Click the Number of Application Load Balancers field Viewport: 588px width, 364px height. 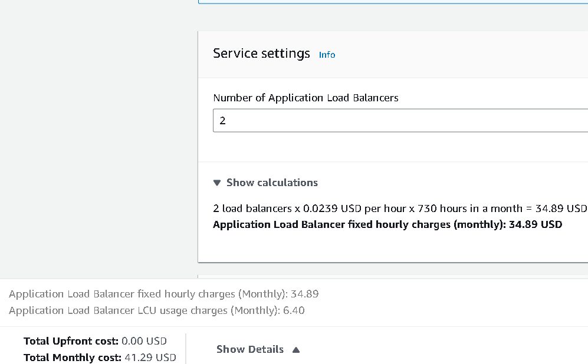pyautogui.click(x=400, y=121)
